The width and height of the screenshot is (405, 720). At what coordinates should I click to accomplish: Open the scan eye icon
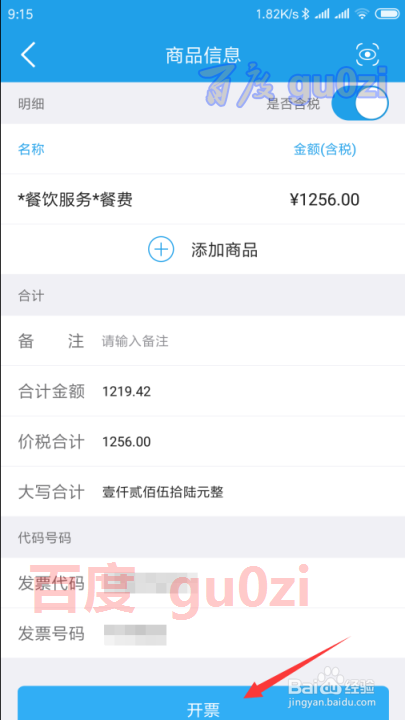click(x=368, y=55)
